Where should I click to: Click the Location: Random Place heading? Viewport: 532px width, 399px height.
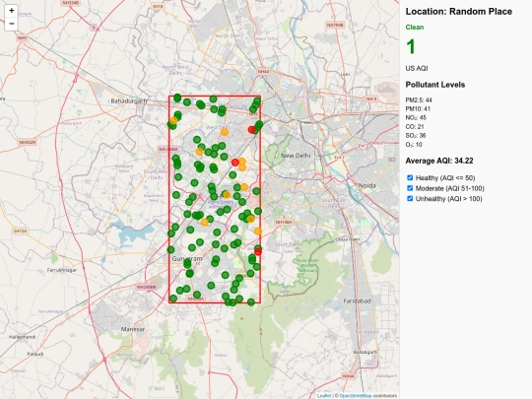tap(459, 12)
